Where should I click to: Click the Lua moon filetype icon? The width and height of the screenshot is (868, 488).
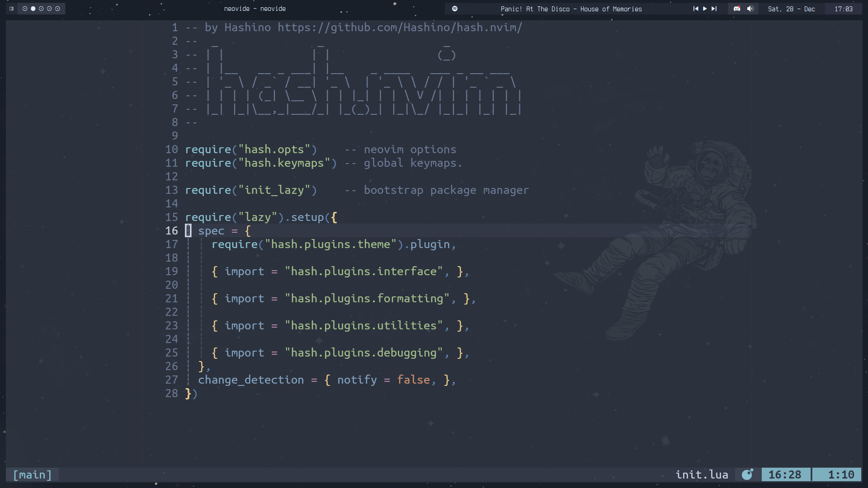point(747,474)
